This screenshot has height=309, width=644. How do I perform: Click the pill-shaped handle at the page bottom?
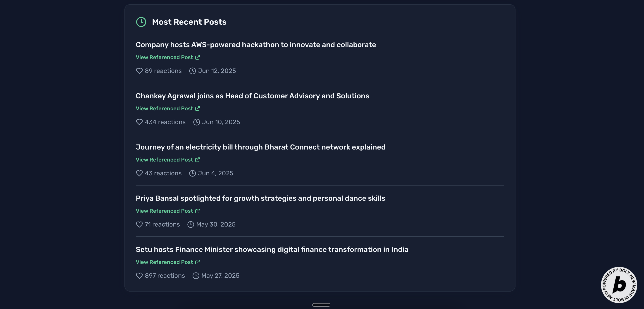tap(321, 305)
